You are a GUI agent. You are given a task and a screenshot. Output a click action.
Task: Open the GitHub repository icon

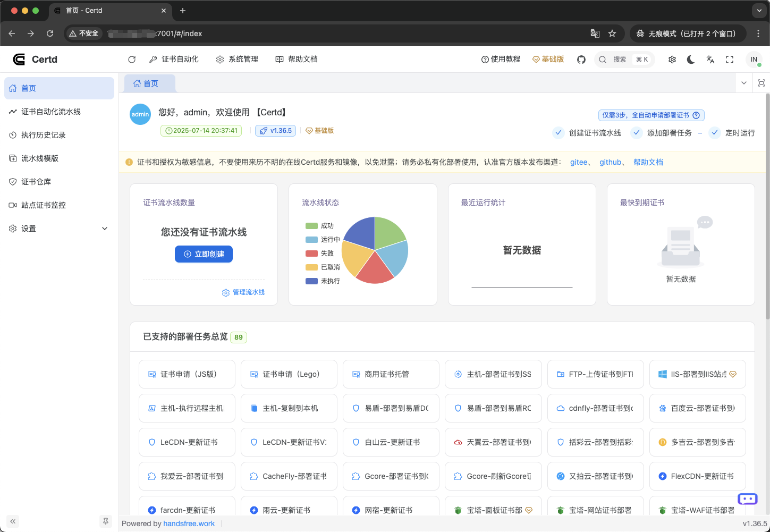581,60
